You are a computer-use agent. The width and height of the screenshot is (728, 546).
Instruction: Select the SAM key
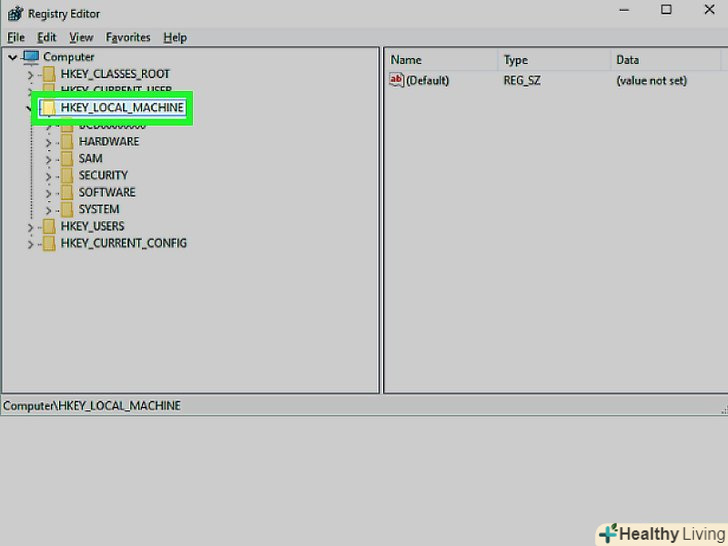pos(91,158)
